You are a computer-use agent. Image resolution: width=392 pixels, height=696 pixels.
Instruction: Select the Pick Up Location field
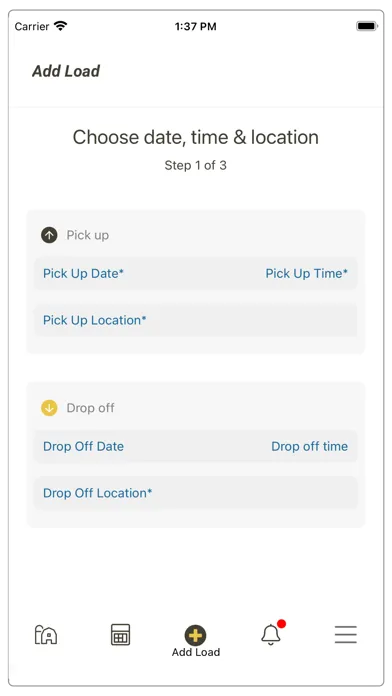point(196,320)
